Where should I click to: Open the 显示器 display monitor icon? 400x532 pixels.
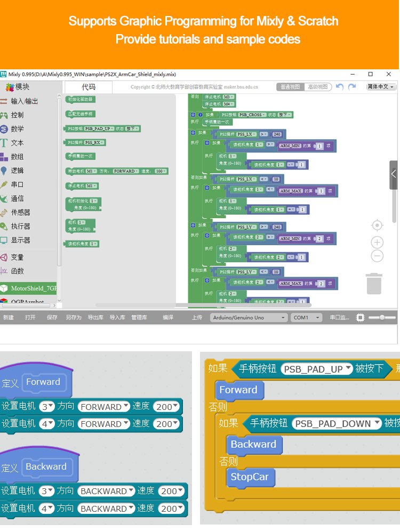(4, 240)
